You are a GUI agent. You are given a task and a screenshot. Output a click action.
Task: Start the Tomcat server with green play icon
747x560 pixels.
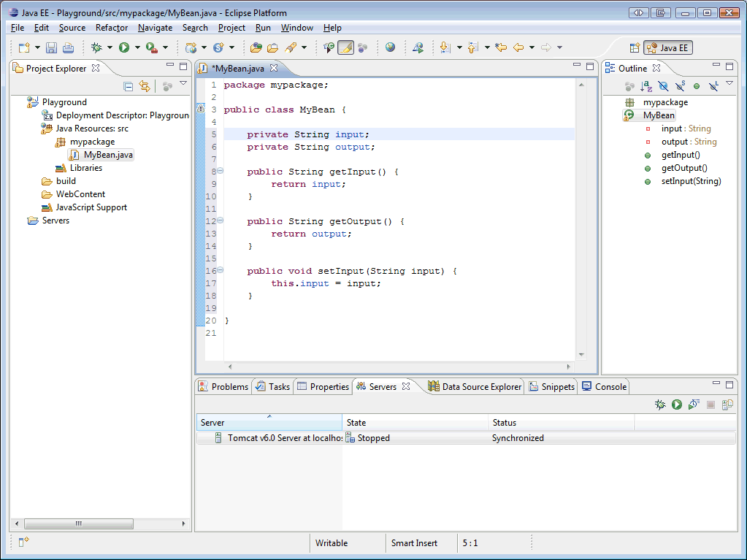tap(677, 404)
